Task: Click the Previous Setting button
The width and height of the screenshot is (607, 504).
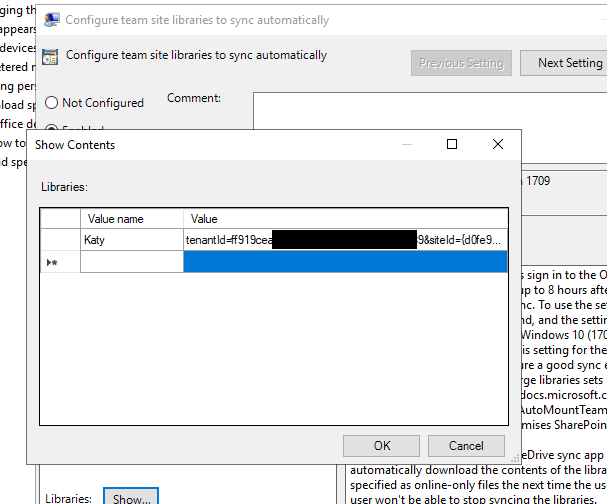Action: [461, 63]
